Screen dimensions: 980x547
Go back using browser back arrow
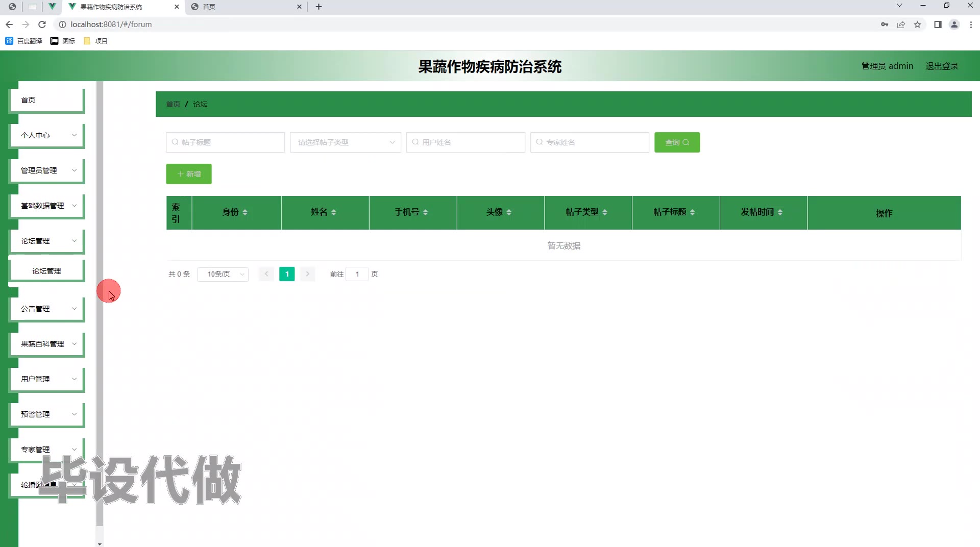click(x=9, y=24)
